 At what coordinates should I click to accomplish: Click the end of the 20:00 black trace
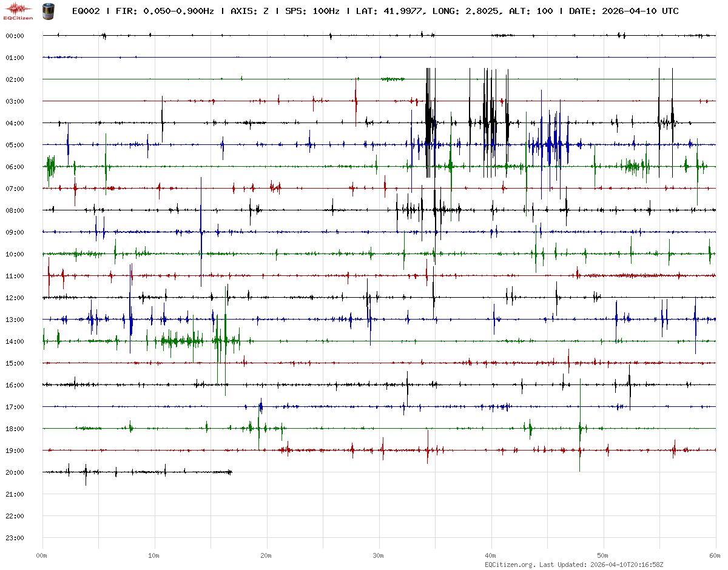click(x=231, y=472)
